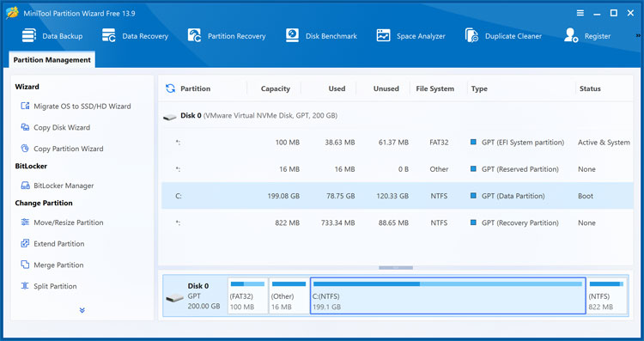Expand more sidebar actions with double chevron

[82, 310]
